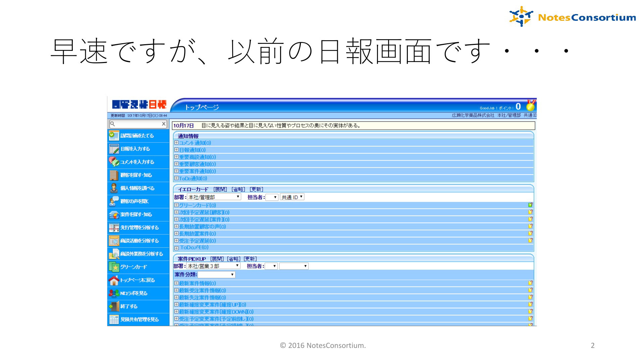Open the 案件分類 dropdown
The width and height of the screenshot is (644, 362).
216,275
